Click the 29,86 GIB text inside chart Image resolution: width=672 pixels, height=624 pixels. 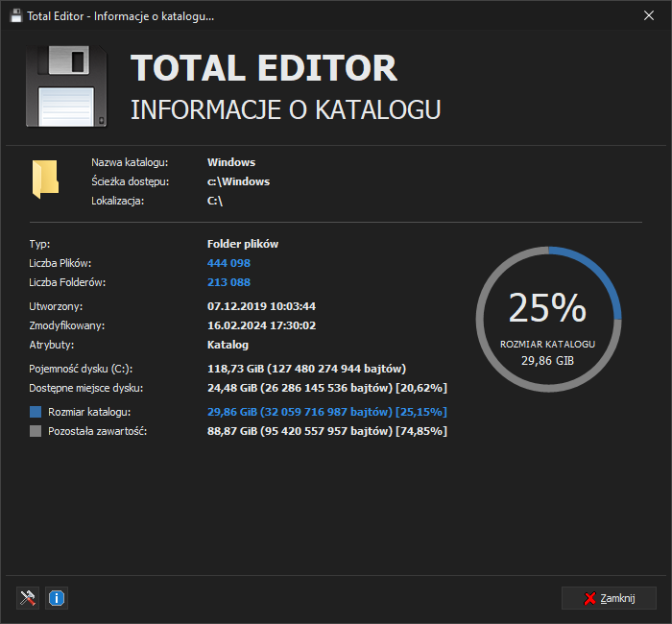tap(548, 361)
